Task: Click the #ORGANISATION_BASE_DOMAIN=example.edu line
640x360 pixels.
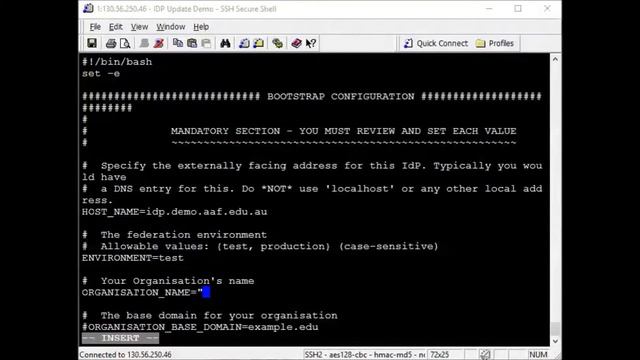Action: (200, 327)
